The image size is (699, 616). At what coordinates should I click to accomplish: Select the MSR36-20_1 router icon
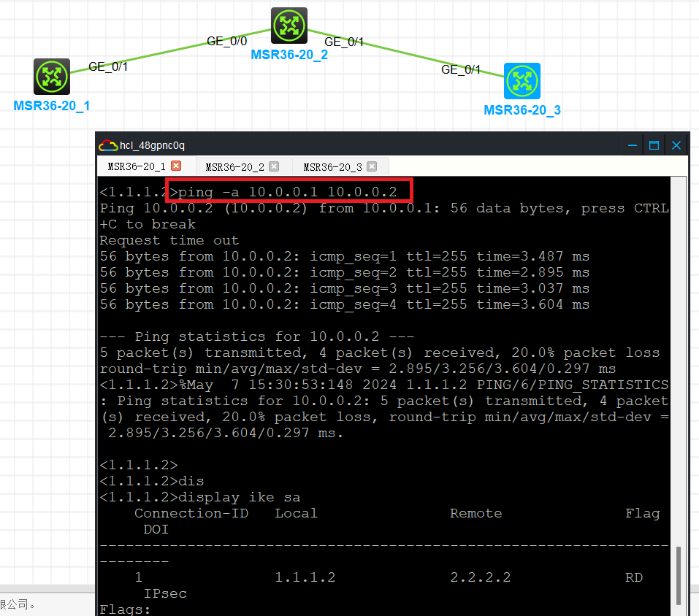(52, 77)
